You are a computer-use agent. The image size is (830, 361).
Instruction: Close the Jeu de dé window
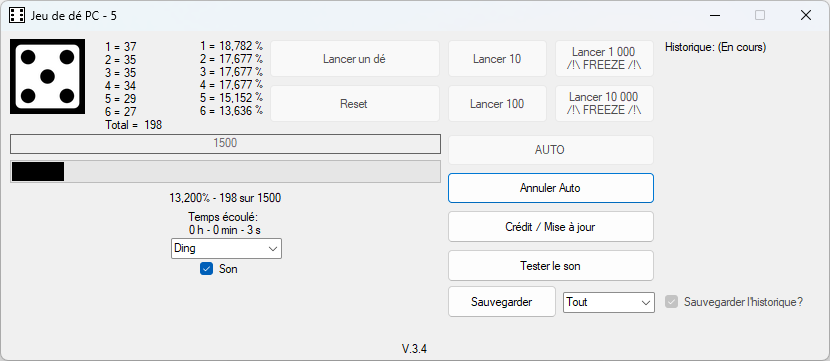pyautogui.click(x=806, y=15)
